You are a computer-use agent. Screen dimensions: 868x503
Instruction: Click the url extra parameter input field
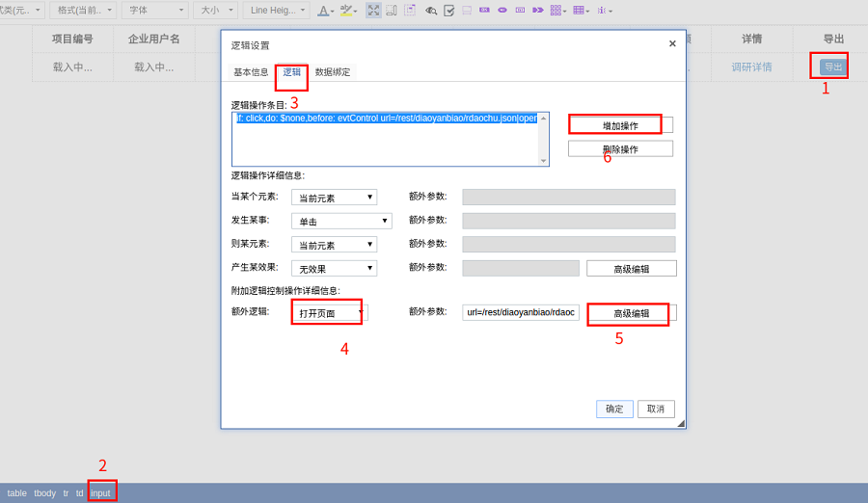click(520, 312)
